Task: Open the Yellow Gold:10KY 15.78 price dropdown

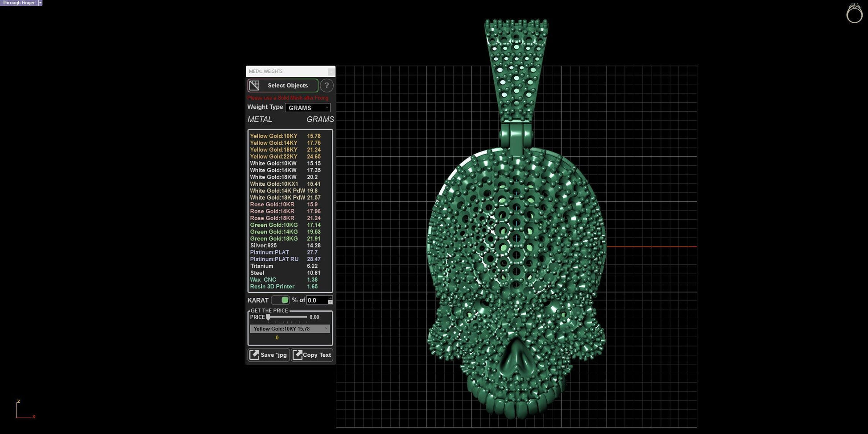Action: [290, 329]
